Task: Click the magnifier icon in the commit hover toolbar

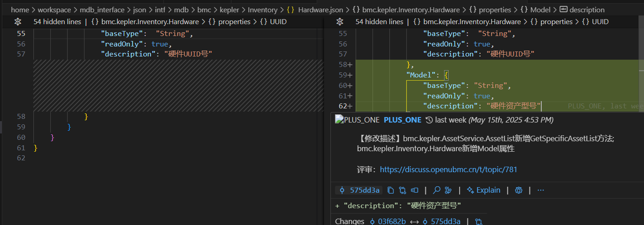Action: [436, 190]
